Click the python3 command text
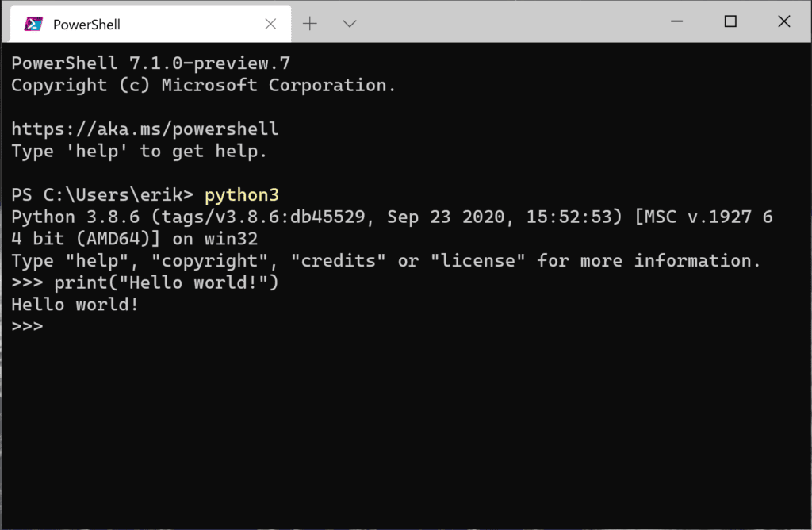 tap(242, 194)
